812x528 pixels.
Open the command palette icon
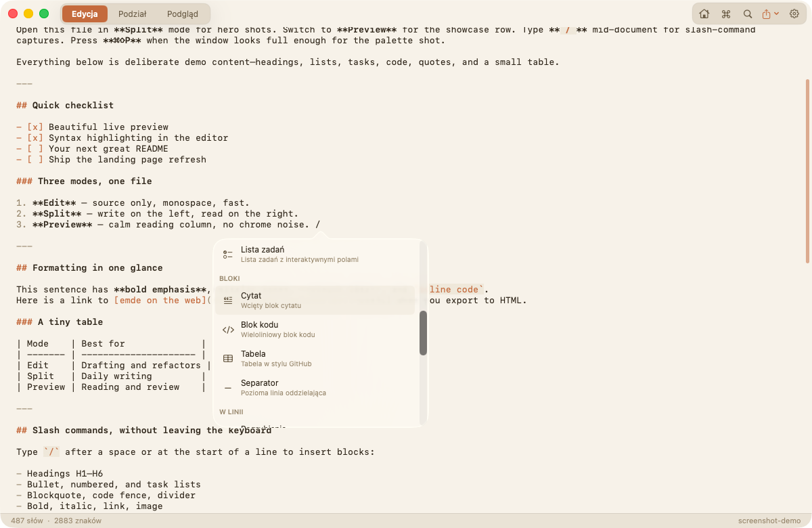click(726, 14)
